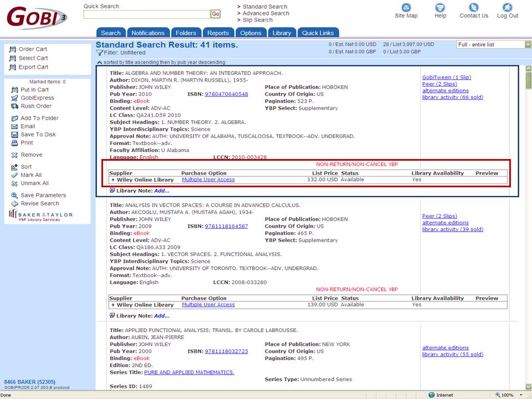Click Library Note icon for Algebra title
532x399 pixels.
[x=112, y=191]
